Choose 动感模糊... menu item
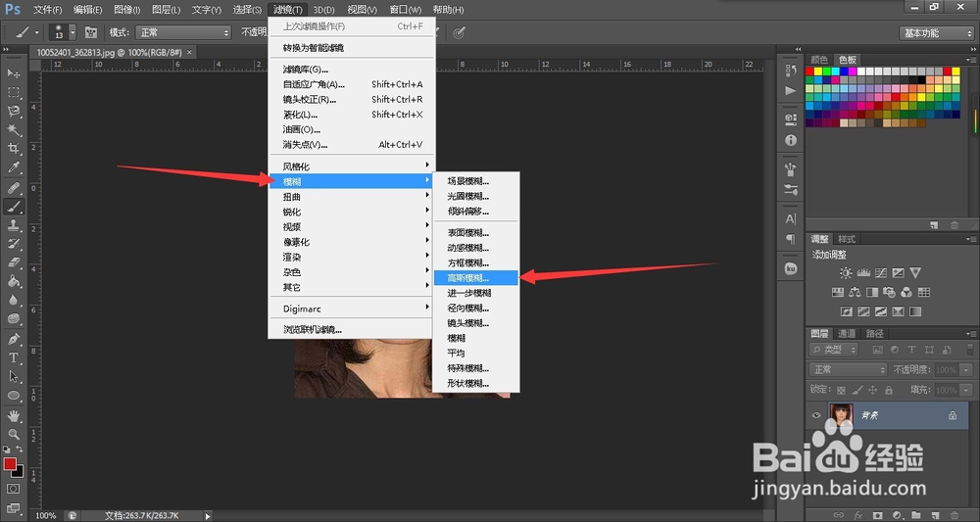The image size is (980, 522). 476,248
